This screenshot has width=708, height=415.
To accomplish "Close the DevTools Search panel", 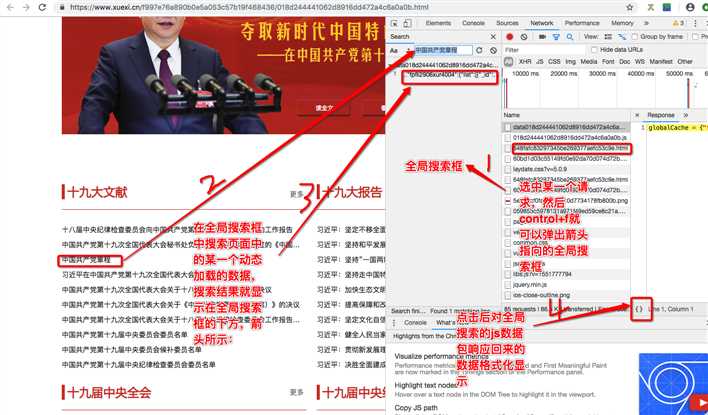I will click(492, 36).
